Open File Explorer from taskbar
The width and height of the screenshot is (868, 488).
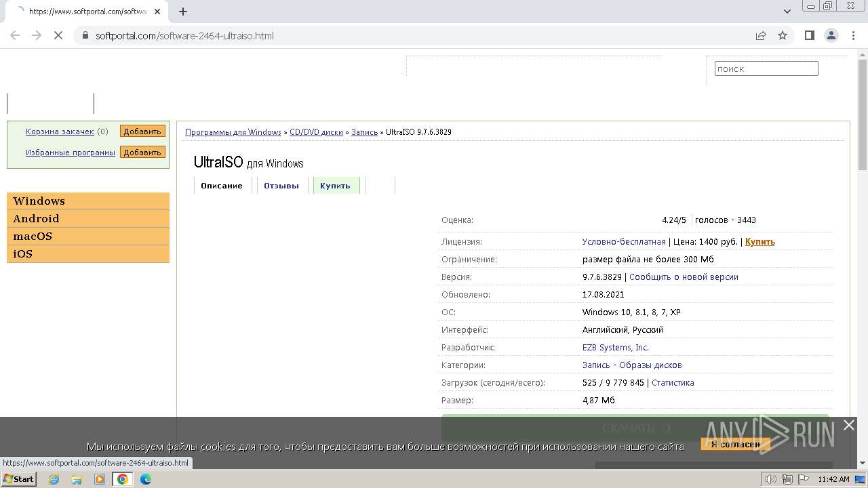77,479
